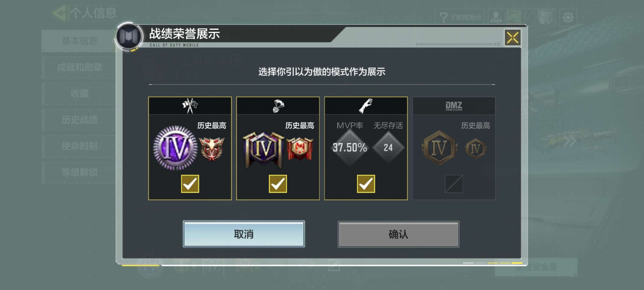Enable the DMZ Recon display checkbox
644x290 pixels.
(x=454, y=184)
